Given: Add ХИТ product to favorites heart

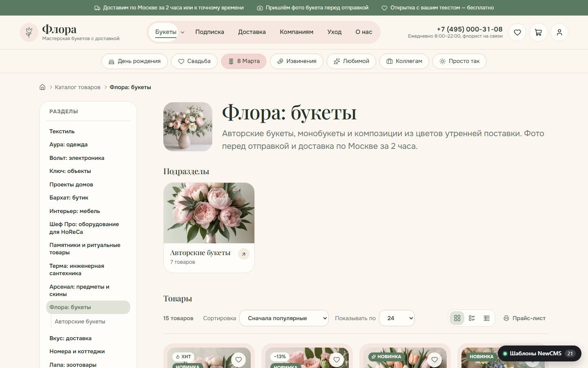Looking at the screenshot, I should [238, 360].
